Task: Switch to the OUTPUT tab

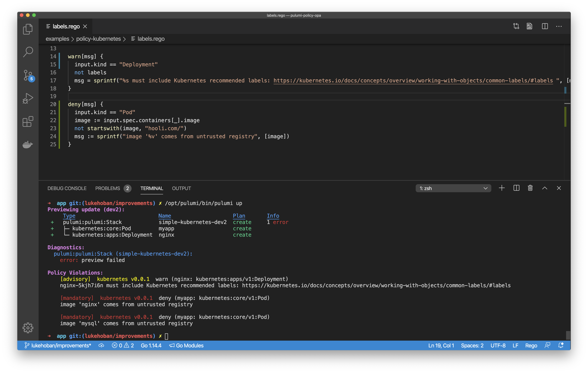Action: tap(181, 188)
